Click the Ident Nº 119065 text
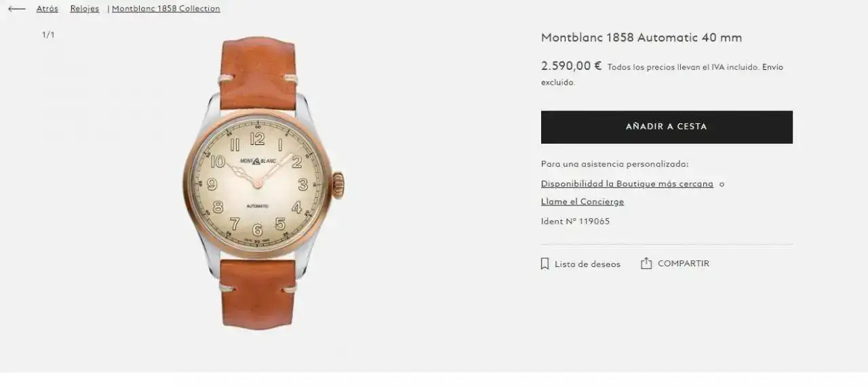 (x=575, y=221)
